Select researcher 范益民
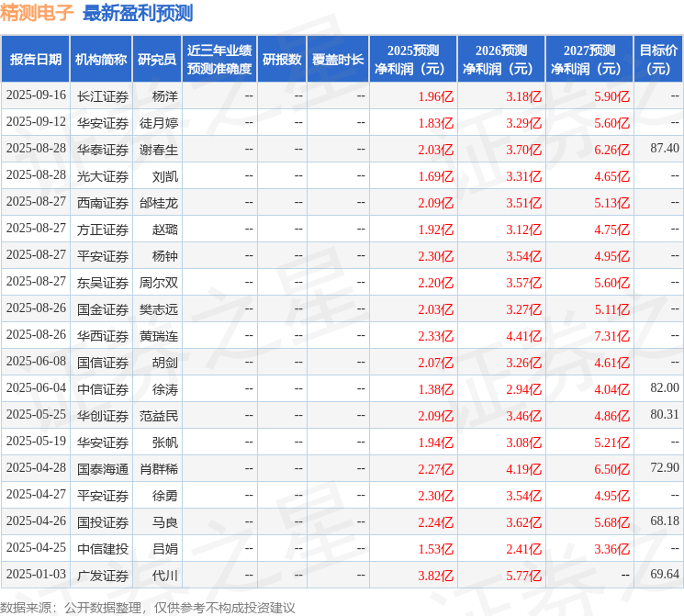Screen dimensions: 684x616 coord(159,416)
